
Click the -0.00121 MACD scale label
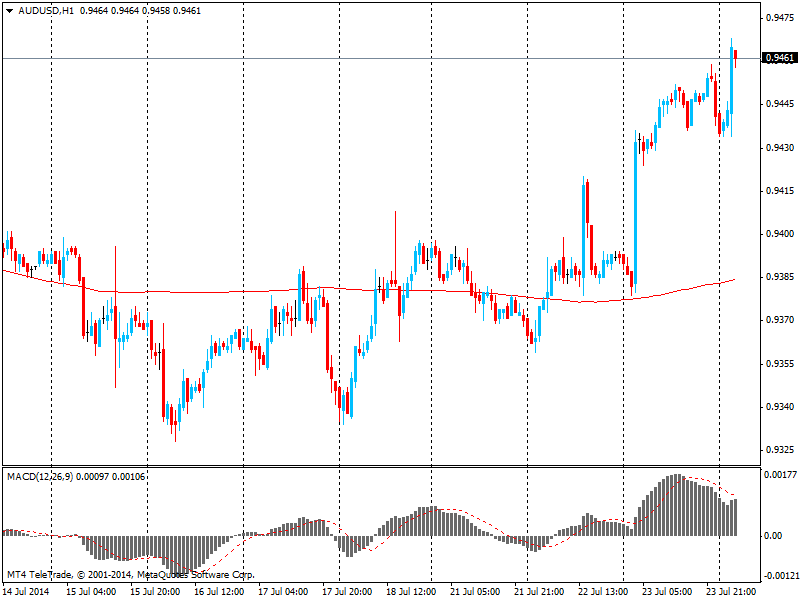[778, 576]
